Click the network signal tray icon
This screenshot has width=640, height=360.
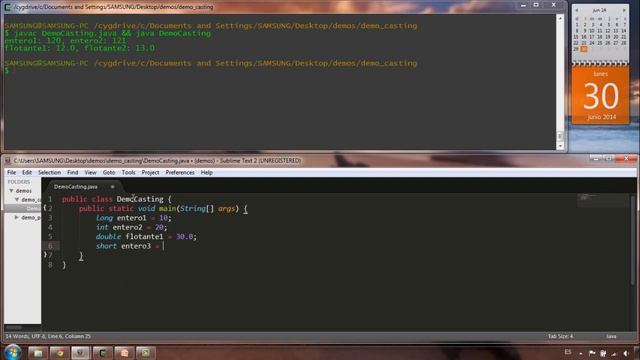(614, 353)
